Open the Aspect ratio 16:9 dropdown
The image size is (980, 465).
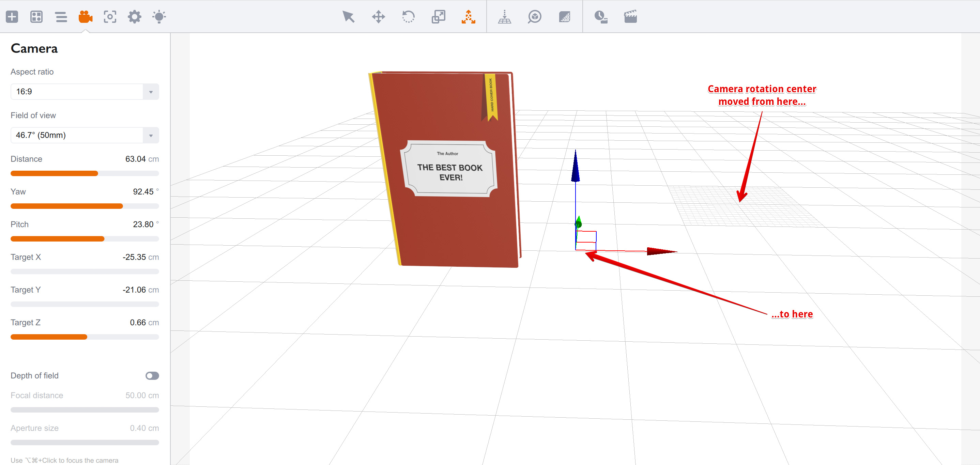(x=85, y=92)
